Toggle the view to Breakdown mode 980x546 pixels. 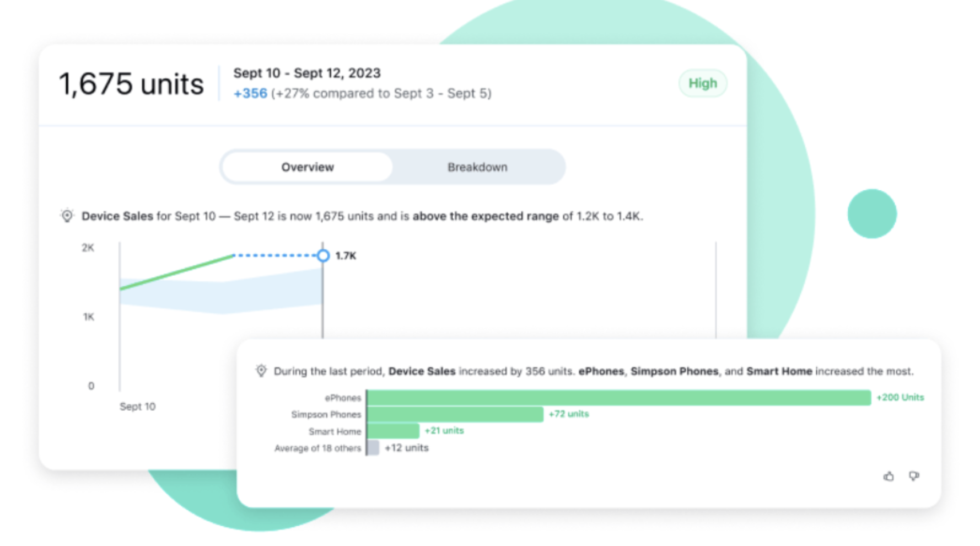tap(477, 167)
